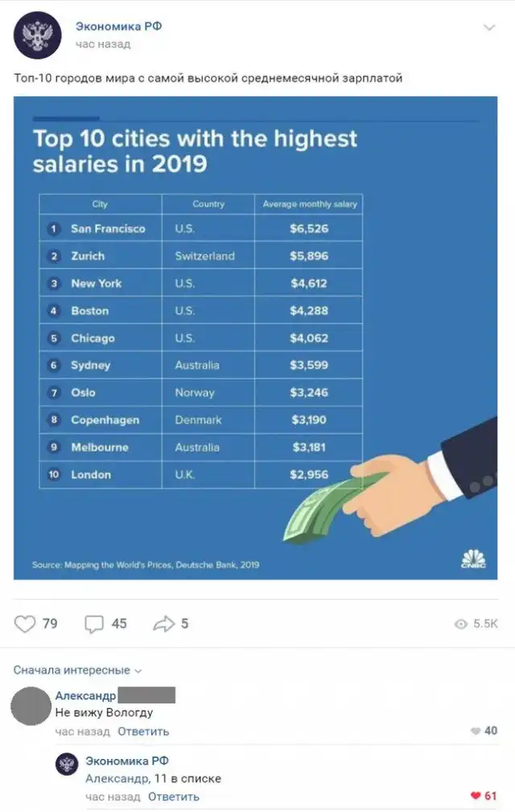Click Александр's gray comment avatar
Image resolution: width=515 pixels, height=812 pixels.
(x=32, y=707)
